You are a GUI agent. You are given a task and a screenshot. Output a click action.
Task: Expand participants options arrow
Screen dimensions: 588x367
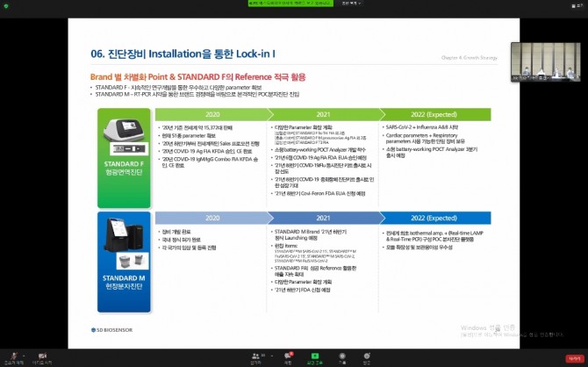[x=272, y=356]
